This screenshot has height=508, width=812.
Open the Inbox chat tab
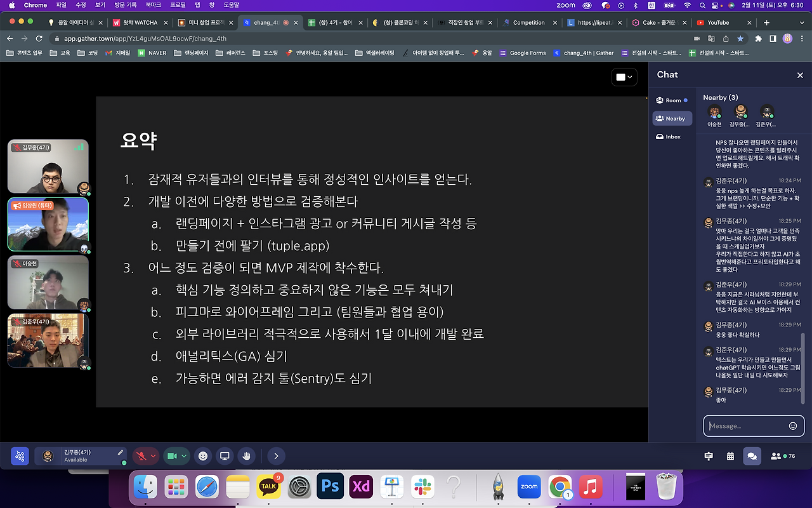(x=672, y=136)
